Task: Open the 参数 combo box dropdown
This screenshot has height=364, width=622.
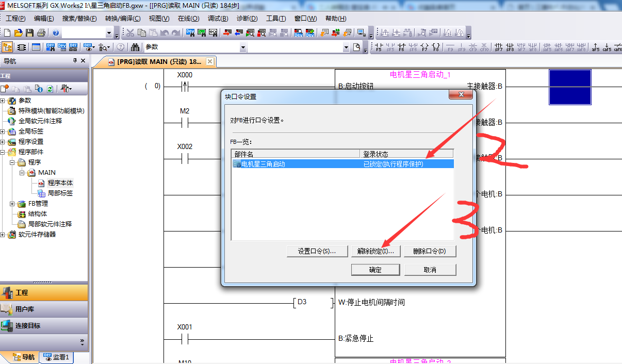Action: click(243, 47)
